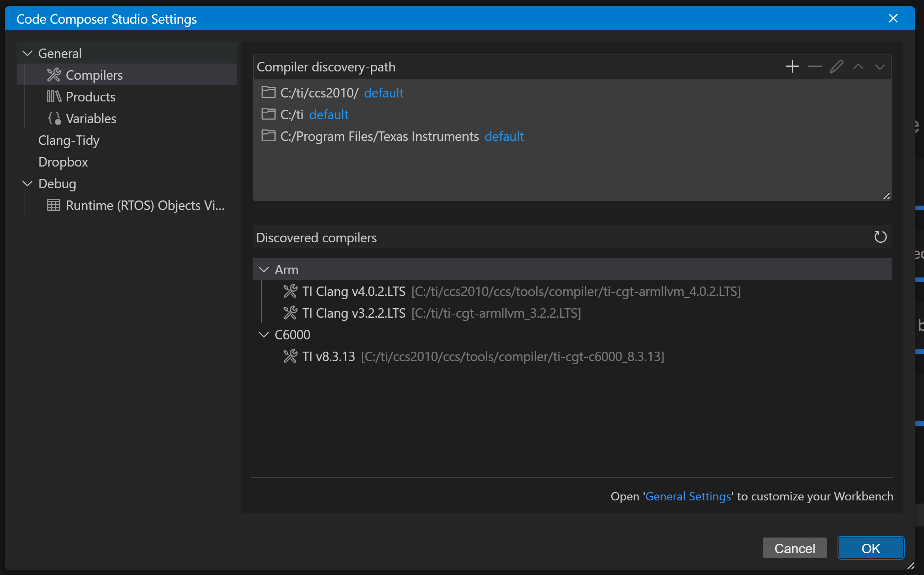Confirm settings with the OK button
This screenshot has width=924, height=575.
pos(871,548)
